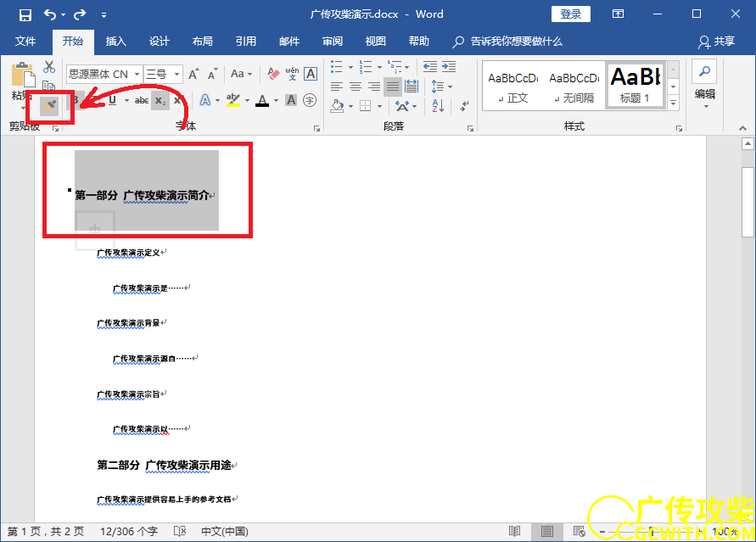Viewport: 756px width, 542px height.
Task: Collapse the ribbon with the up chevron
Action: pyautogui.click(x=742, y=128)
